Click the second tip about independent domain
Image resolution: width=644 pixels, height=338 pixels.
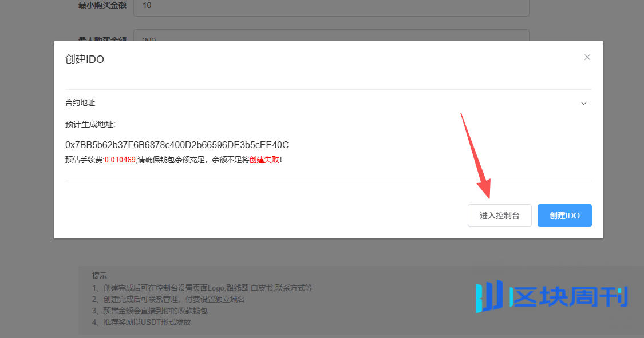pyautogui.click(x=168, y=299)
